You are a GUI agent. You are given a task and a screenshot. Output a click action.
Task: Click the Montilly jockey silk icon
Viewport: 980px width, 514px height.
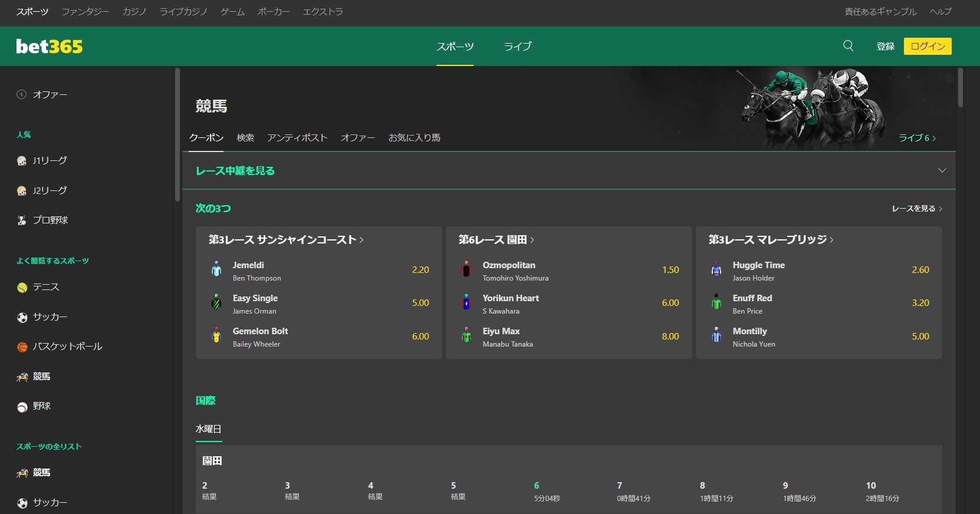tap(716, 335)
